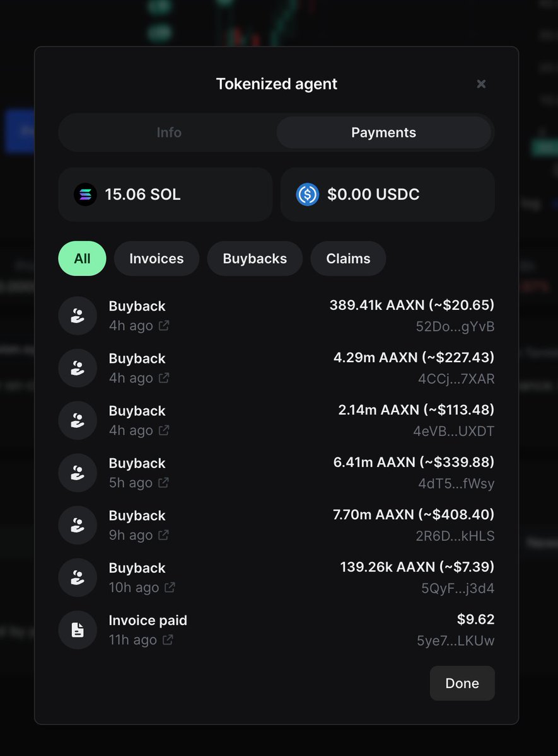This screenshot has height=756, width=558.
Task: Click the $9.62 invoice amount
Action: point(476,619)
